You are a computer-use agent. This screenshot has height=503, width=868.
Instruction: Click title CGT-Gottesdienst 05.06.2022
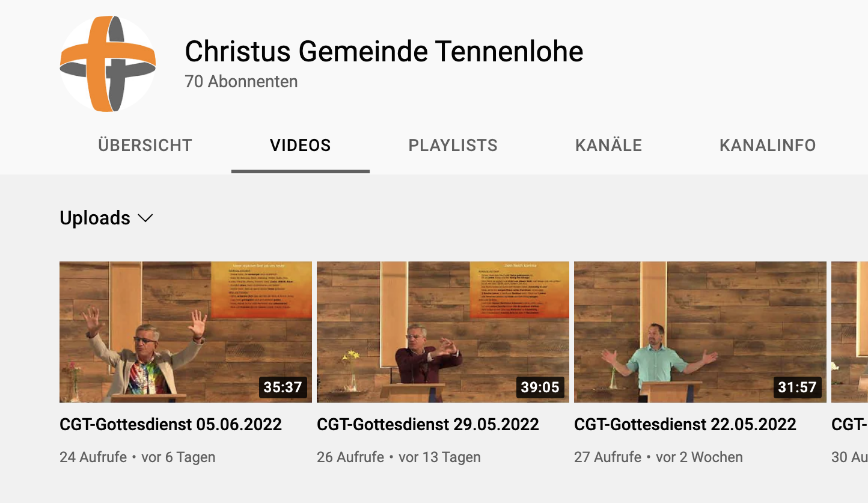click(171, 425)
